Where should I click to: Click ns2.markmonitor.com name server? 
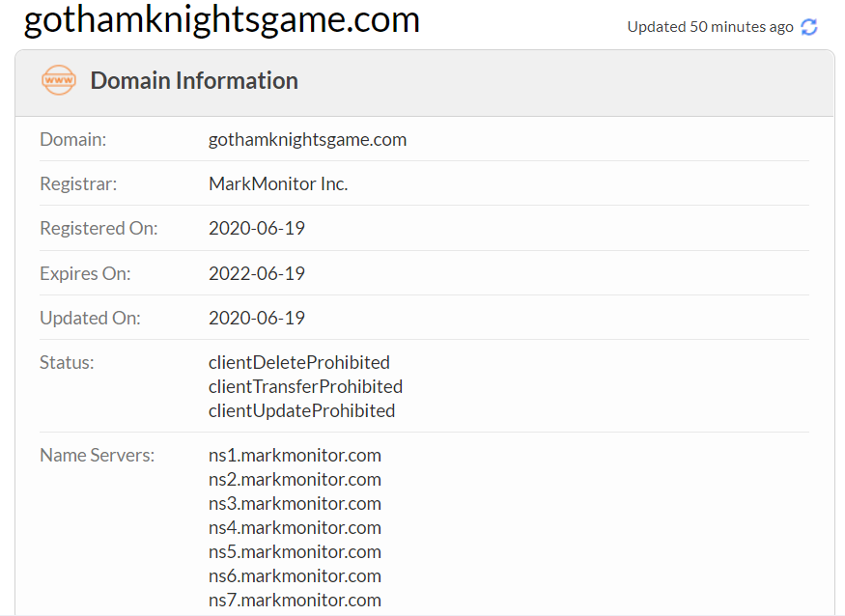click(295, 479)
